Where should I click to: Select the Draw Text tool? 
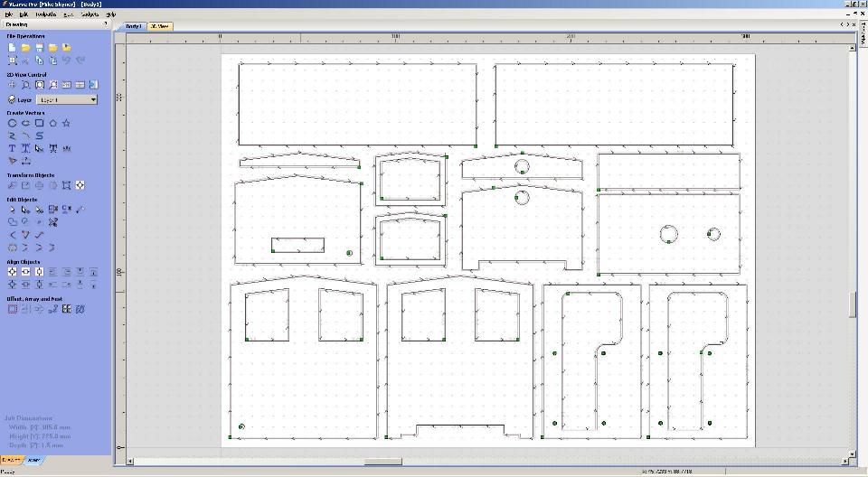tap(12, 148)
